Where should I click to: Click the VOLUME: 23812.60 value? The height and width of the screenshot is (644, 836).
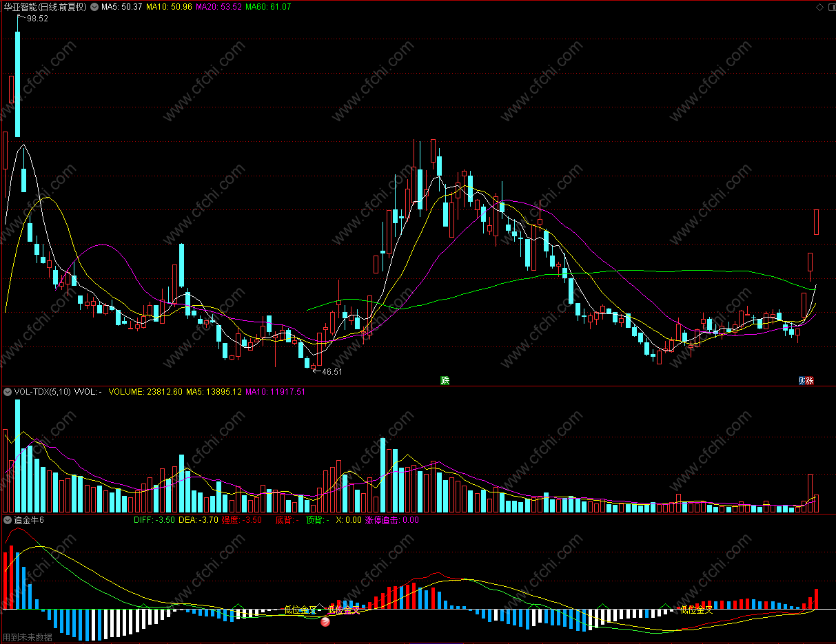click(145, 392)
